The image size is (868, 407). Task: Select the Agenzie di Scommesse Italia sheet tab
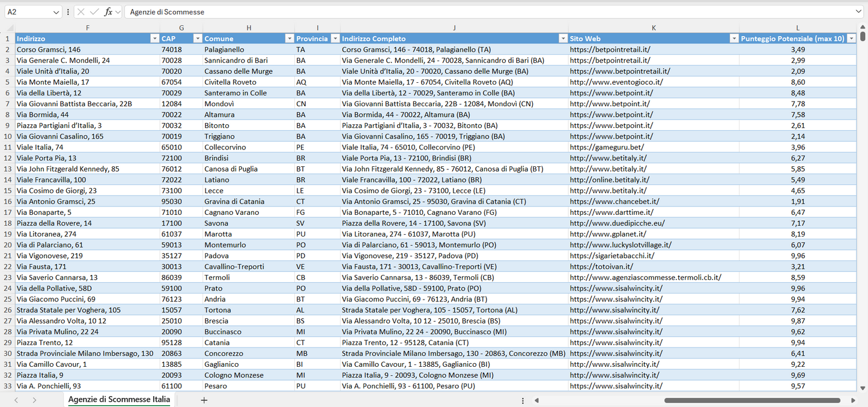(x=118, y=399)
